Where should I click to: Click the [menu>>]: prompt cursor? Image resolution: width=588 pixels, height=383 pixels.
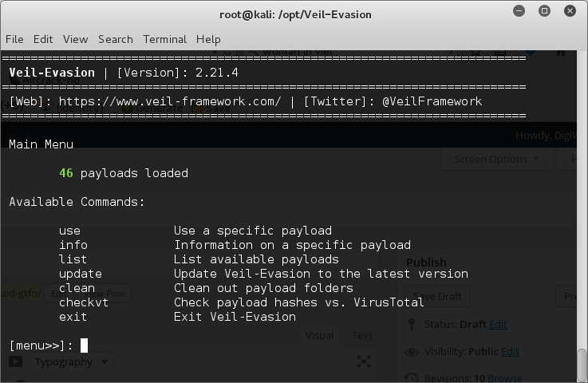pos(84,345)
